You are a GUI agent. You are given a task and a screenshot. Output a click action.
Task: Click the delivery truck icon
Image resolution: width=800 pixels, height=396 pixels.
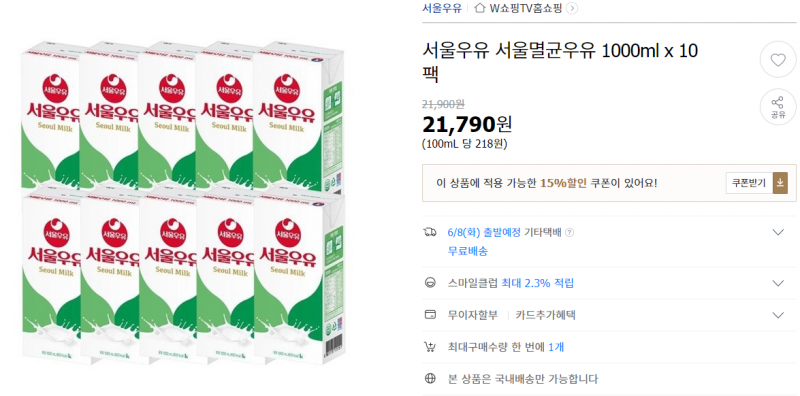tap(430, 232)
